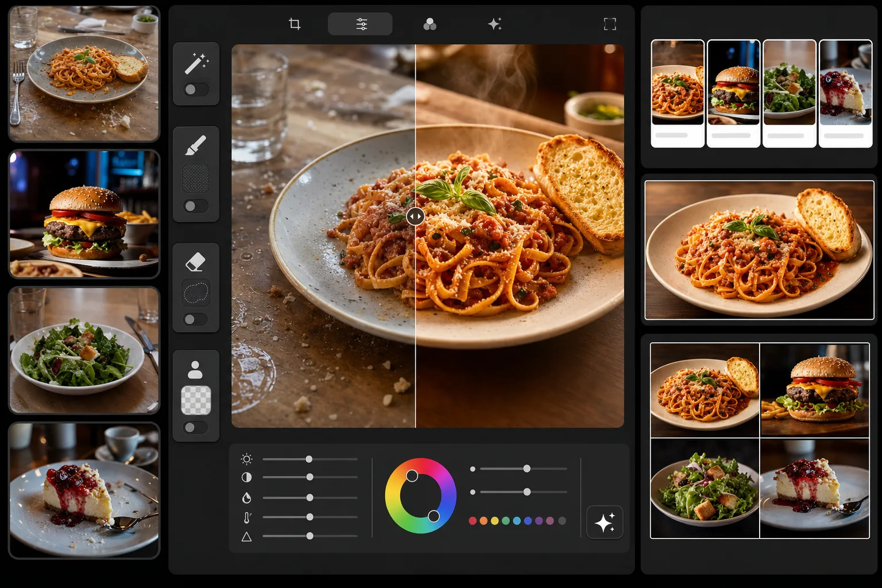Viewport: 882px width, 588px height.
Task: Pick the orange color swatch
Action: pos(483,521)
